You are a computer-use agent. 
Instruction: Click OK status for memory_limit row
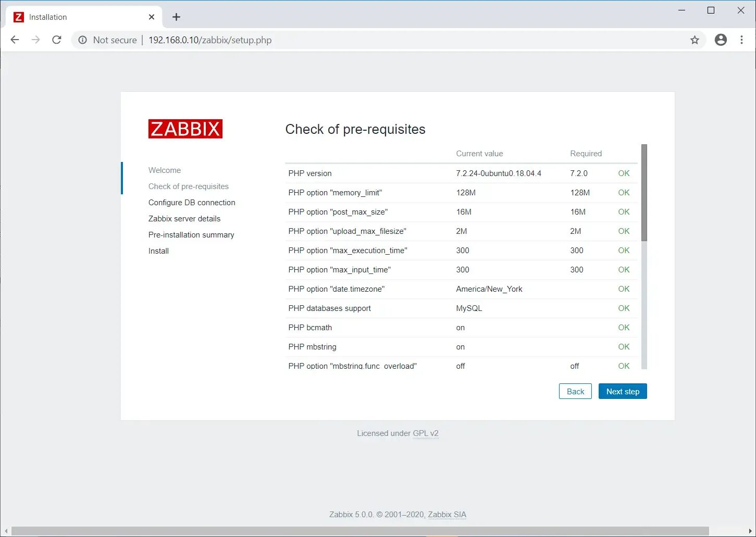(x=624, y=193)
